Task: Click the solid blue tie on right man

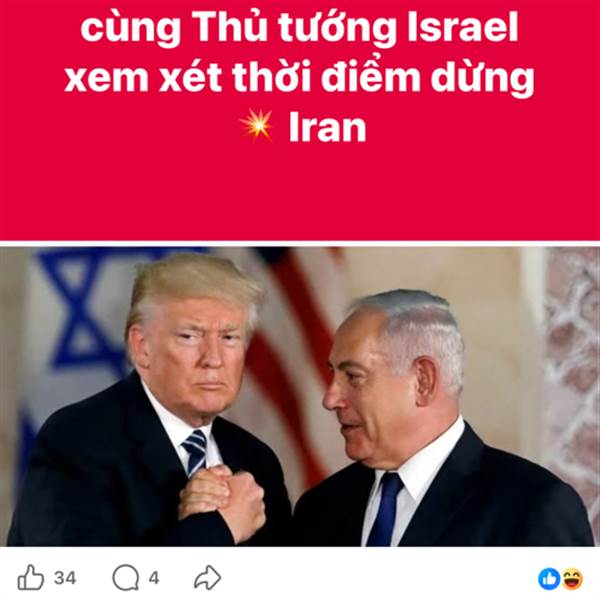Action: [386, 509]
